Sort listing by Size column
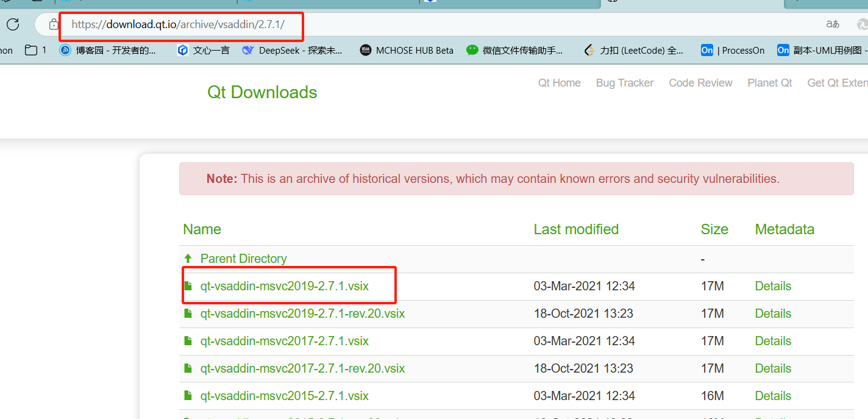This screenshot has height=419, width=868. point(714,229)
